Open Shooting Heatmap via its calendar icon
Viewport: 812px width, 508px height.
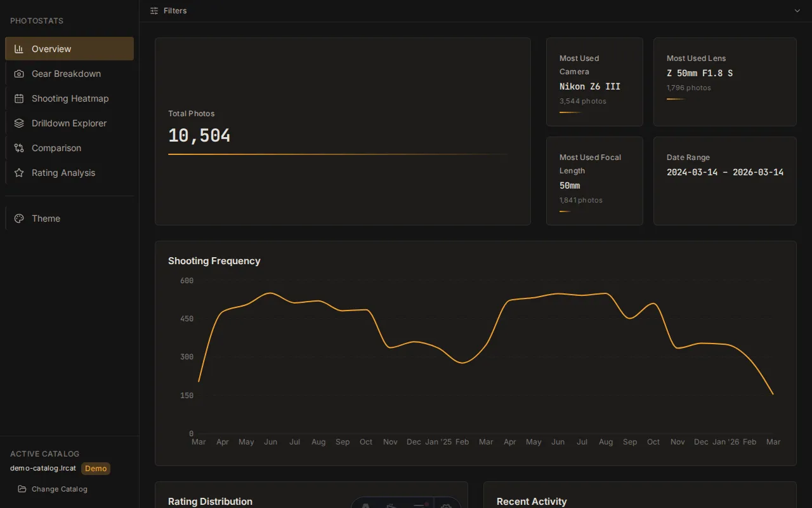pos(19,98)
